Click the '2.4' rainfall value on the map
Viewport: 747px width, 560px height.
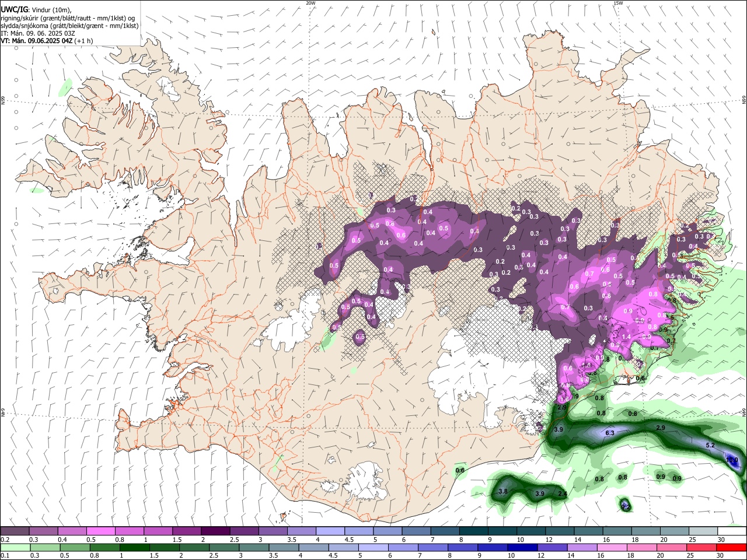click(x=562, y=494)
